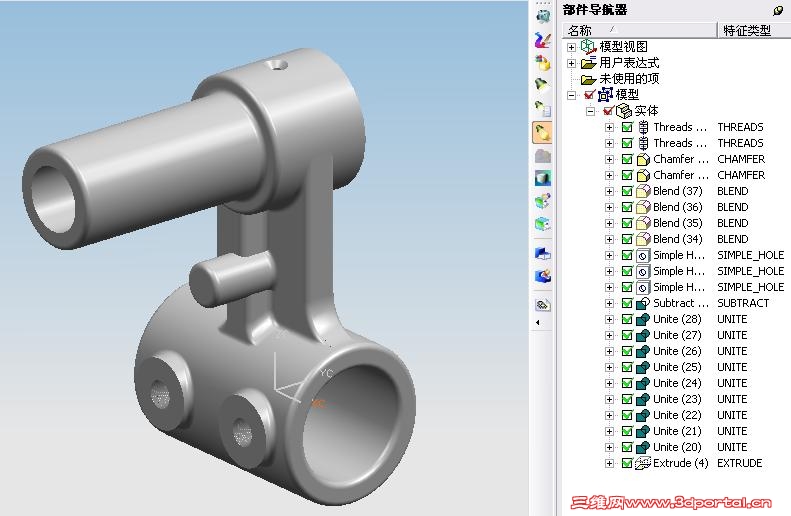Click the small side pin on the 3D model

coord(232,279)
